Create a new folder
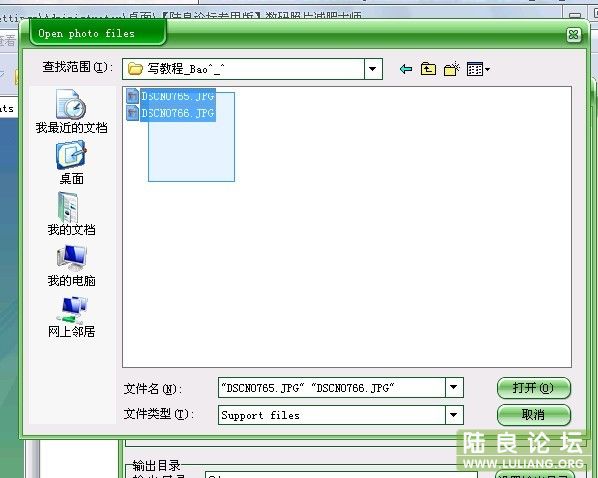The image size is (598, 478). coord(452,69)
